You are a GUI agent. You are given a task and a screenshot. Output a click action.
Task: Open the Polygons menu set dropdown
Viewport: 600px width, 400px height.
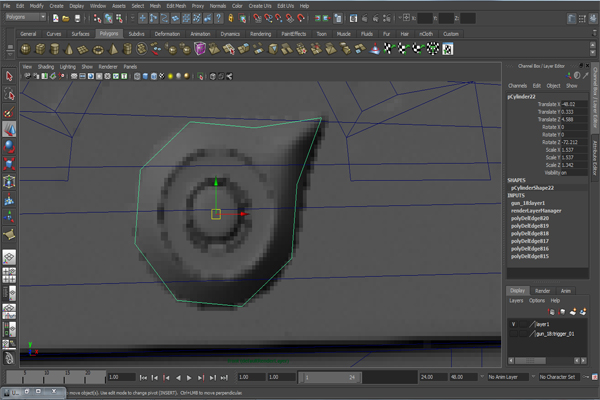pos(26,17)
